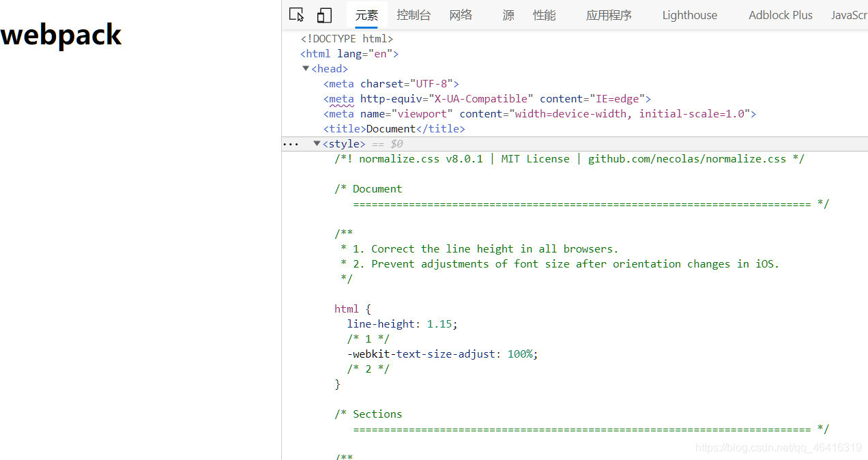Open the 性能 tab
Image resolution: width=868 pixels, height=460 pixels.
[545, 15]
